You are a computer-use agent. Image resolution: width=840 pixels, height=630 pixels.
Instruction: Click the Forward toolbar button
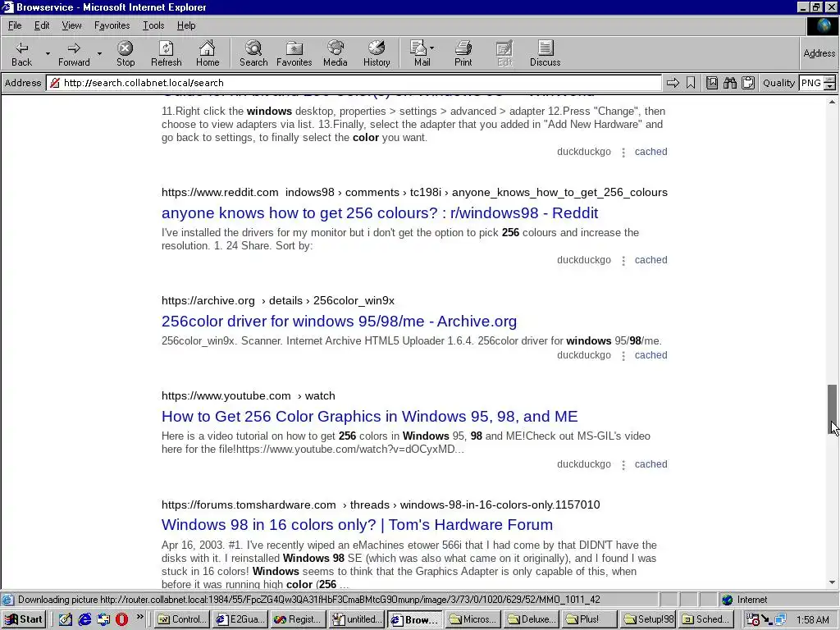click(74, 53)
